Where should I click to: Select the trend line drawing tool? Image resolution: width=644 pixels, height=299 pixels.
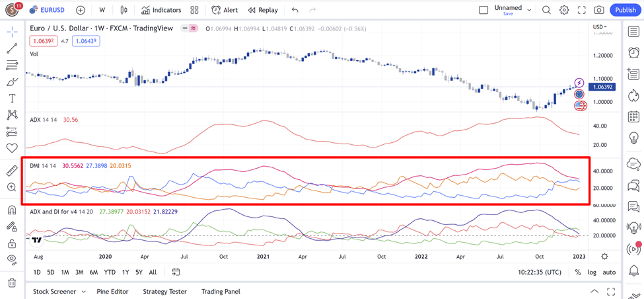(x=12, y=48)
